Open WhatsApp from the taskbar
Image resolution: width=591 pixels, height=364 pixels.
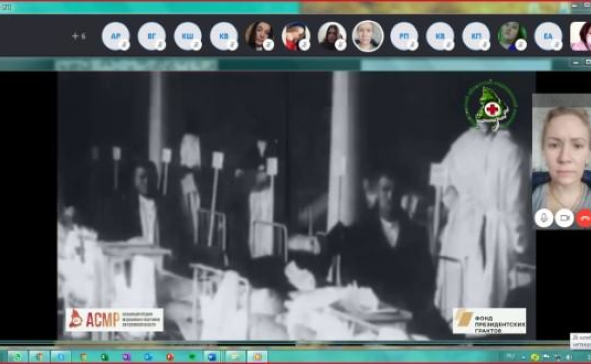pos(18,357)
